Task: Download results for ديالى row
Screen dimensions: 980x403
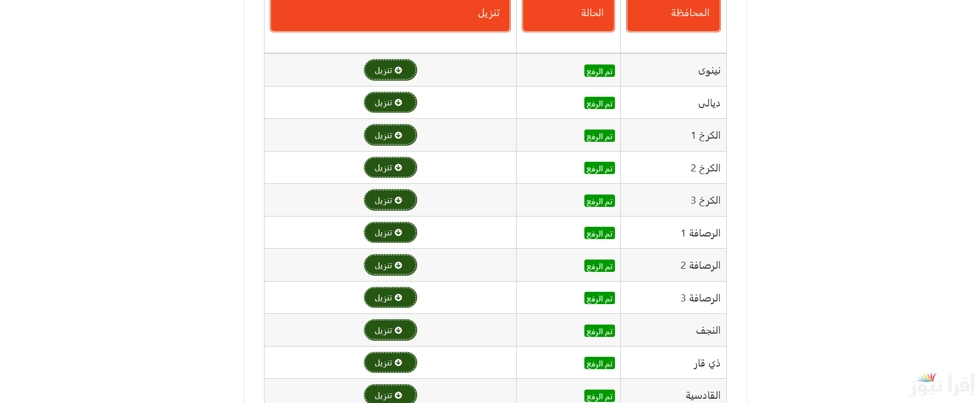Action: pos(390,103)
